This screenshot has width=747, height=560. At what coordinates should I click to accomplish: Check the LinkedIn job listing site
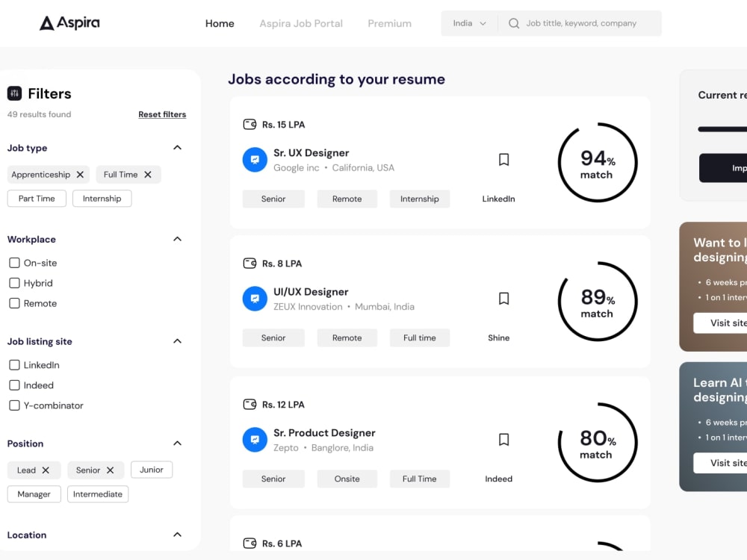click(x=14, y=365)
